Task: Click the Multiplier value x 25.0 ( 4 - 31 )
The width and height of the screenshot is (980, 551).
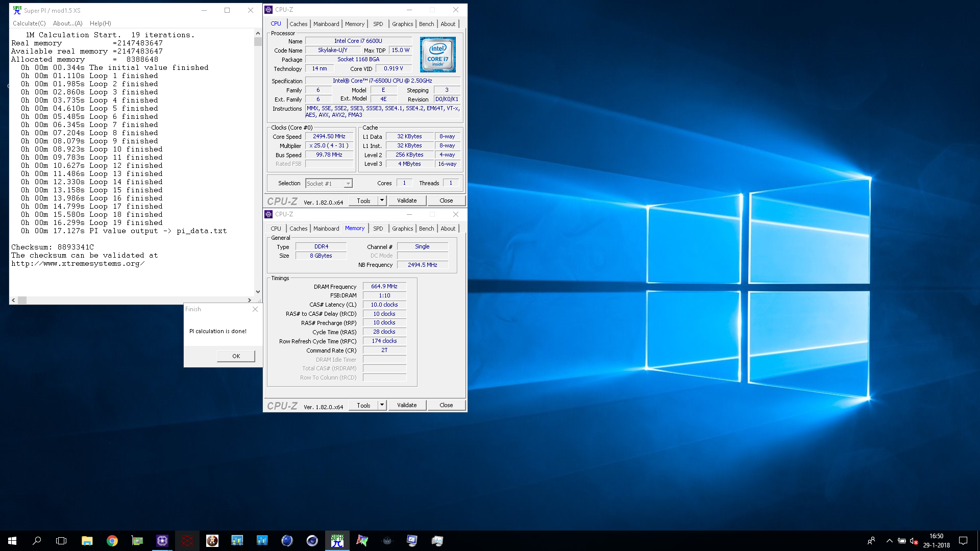Action: (x=329, y=146)
